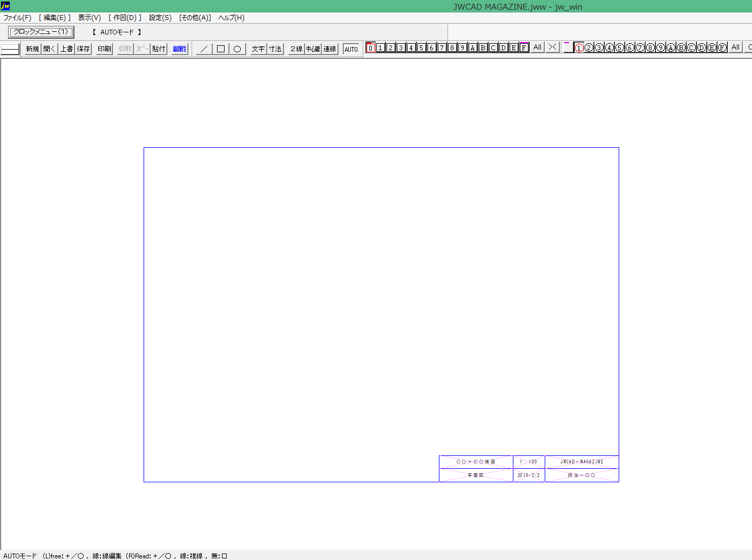Open the ファイル(F) menu
This screenshot has height=560, width=752.
(17, 18)
